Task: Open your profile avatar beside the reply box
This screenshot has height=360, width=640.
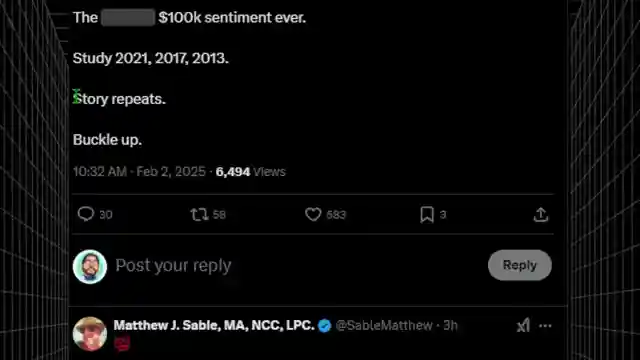Action: [x=90, y=267]
